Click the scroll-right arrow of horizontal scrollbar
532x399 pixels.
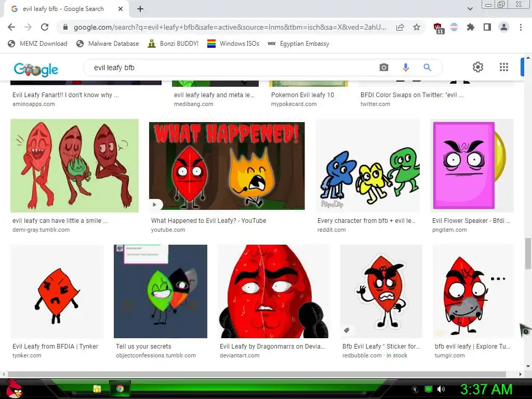(521, 374)
